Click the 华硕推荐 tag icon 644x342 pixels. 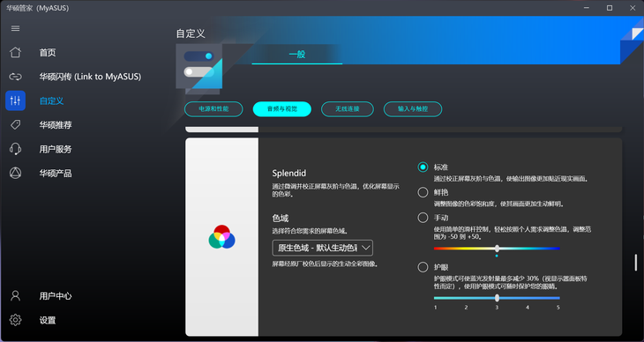(15, 125)
